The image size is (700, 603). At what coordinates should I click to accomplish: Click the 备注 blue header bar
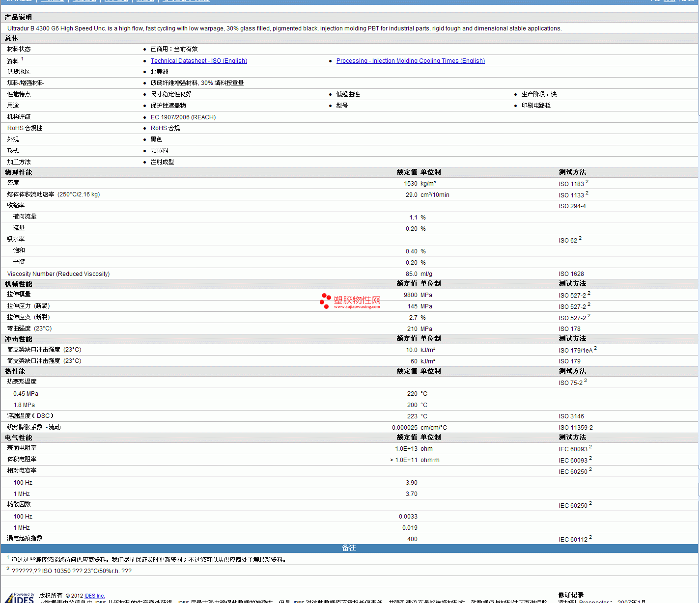click(349, 548)
